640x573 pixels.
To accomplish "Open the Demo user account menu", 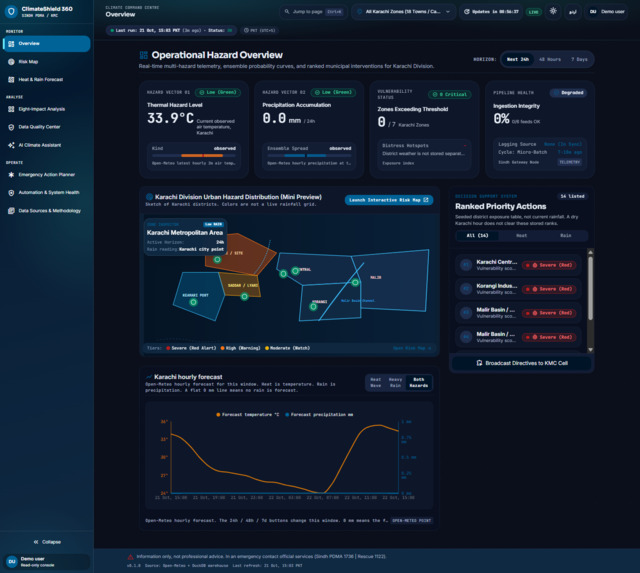I will tap(607, 11).
